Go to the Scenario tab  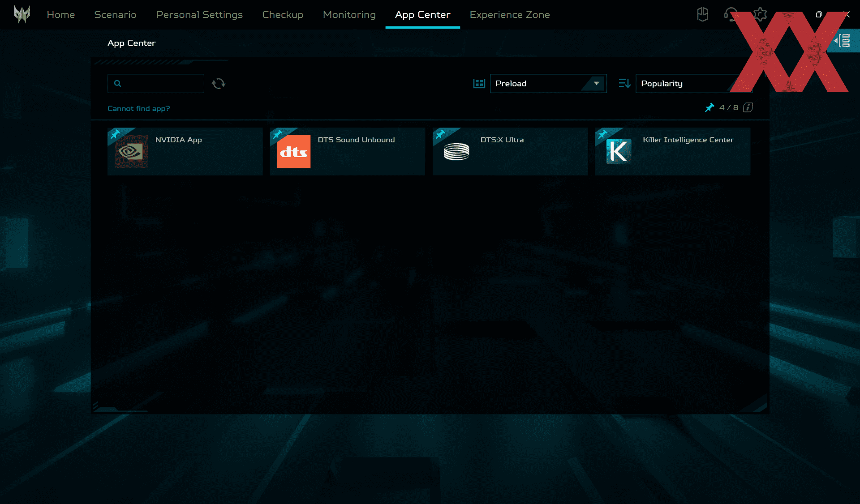click(115, 15)
